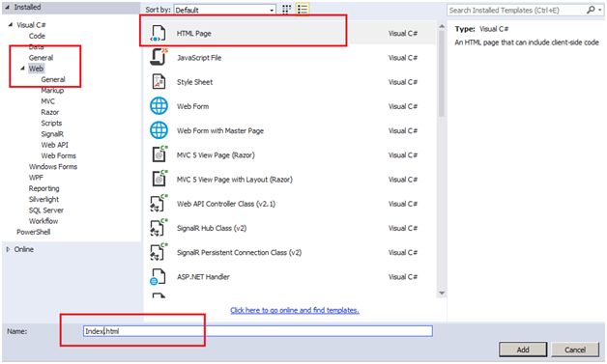Pick the Style Sheet template icon
This screenshot has width=607, height=364.
click(159, 82)
